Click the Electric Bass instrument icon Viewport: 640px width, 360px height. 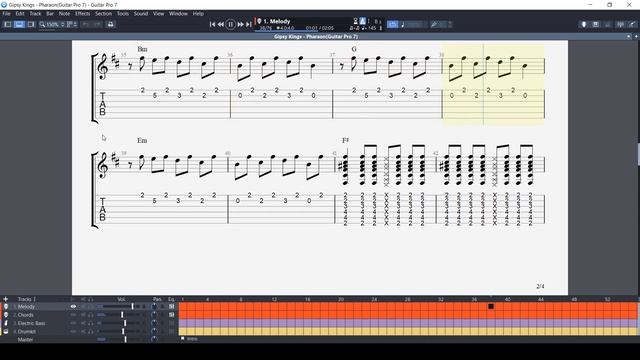point(6,323)
